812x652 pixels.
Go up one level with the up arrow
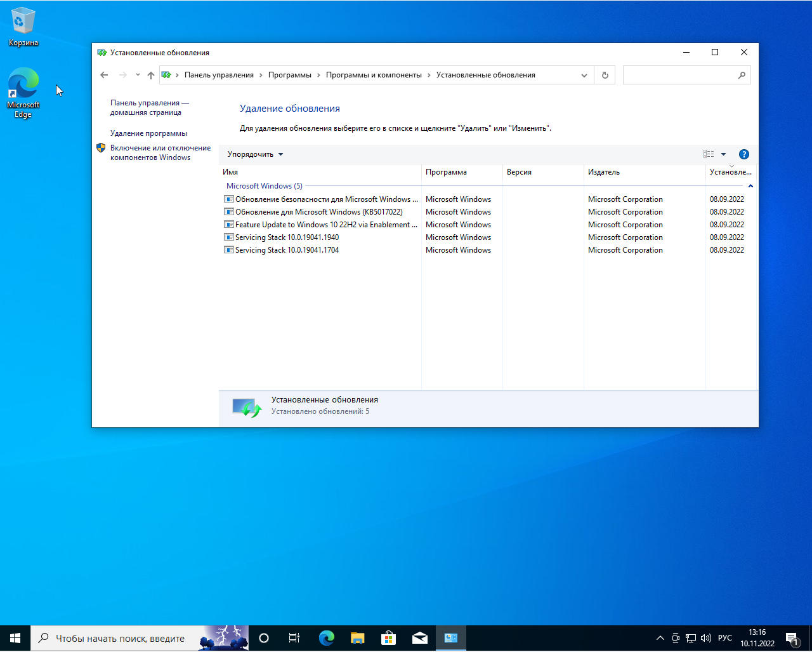point(151,75)
